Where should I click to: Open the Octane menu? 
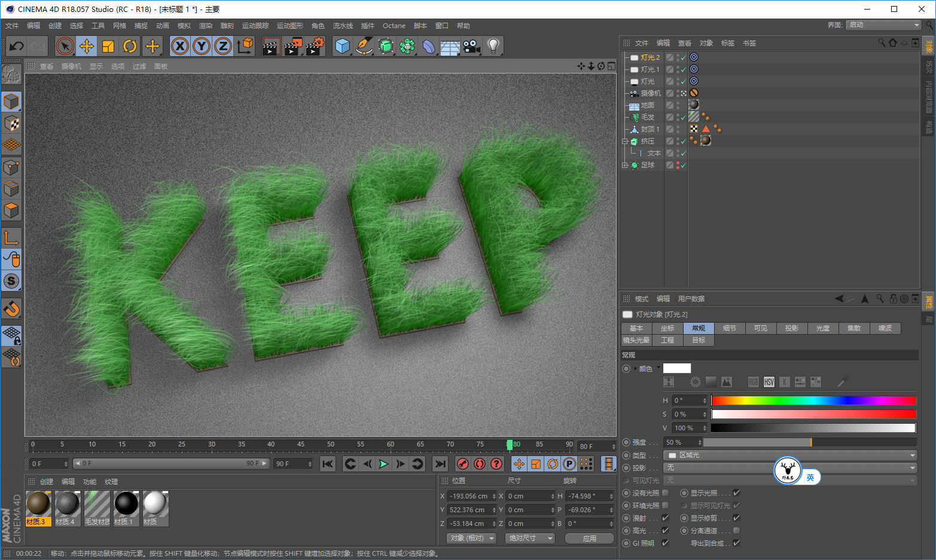(x=394, y=26)
